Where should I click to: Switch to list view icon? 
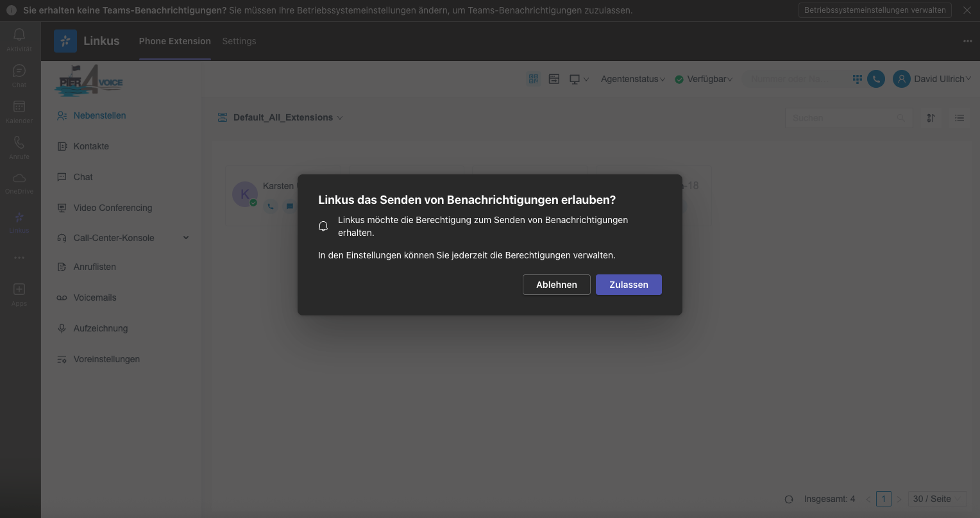959,118
